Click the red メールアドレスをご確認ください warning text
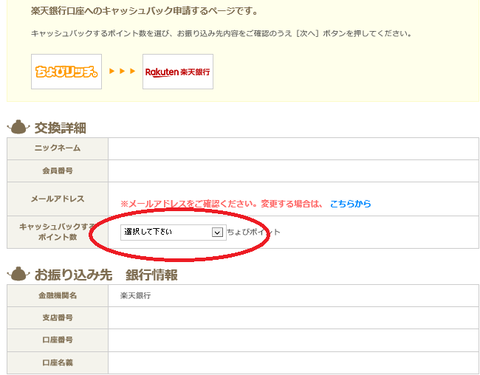The height and width of the screenshot is (375, 480). click(x=221, y=204)
